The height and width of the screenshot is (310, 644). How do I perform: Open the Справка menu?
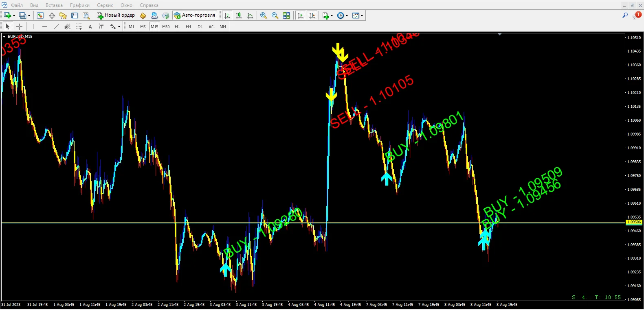[149, 5]
